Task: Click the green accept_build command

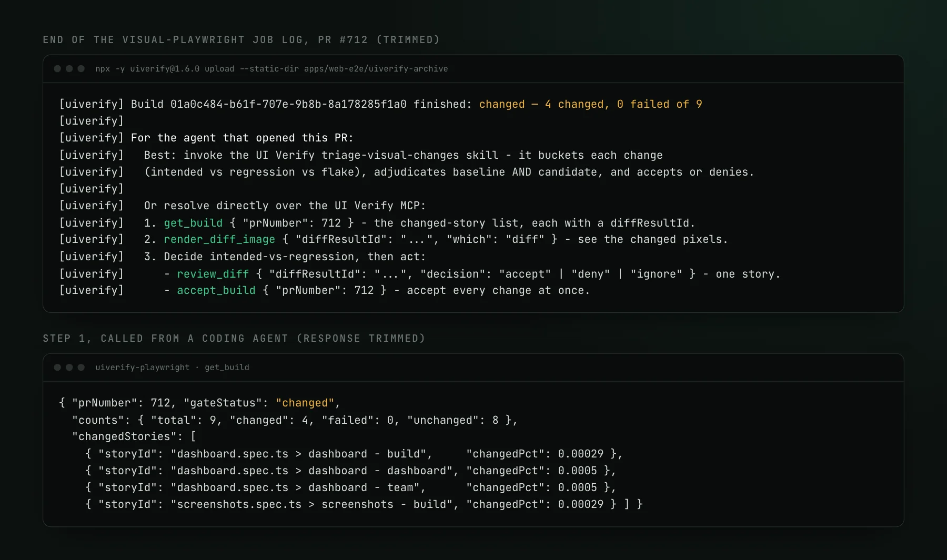Action: click(x=216, y=290)
